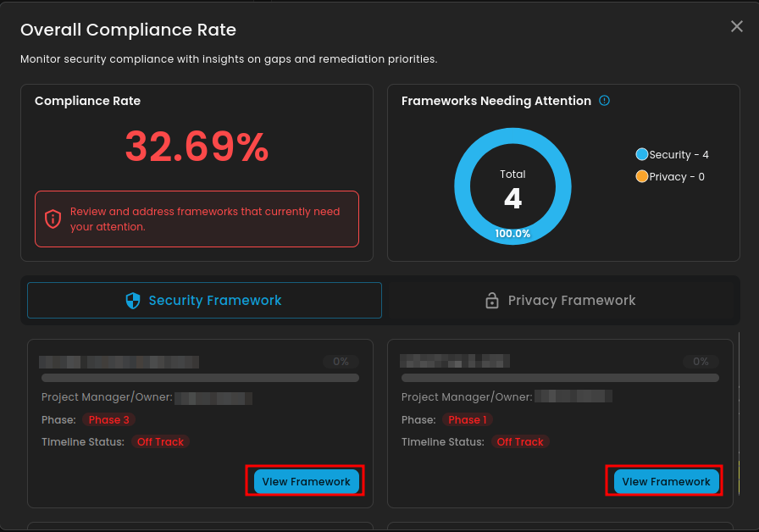Open View Framework for the Phase 1 card
Screen dimensions: 759x532
pos(666,482)
